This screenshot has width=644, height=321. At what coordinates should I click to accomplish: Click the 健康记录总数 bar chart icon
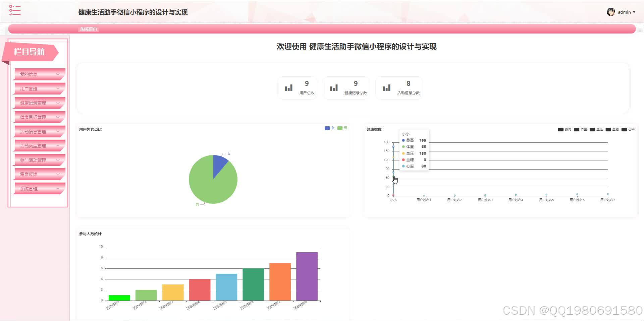click(334, 88)
